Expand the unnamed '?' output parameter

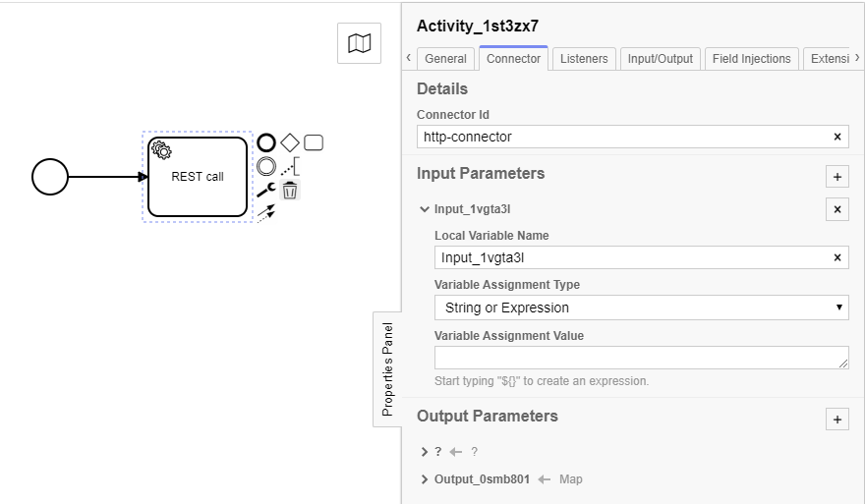coord(425,452)
